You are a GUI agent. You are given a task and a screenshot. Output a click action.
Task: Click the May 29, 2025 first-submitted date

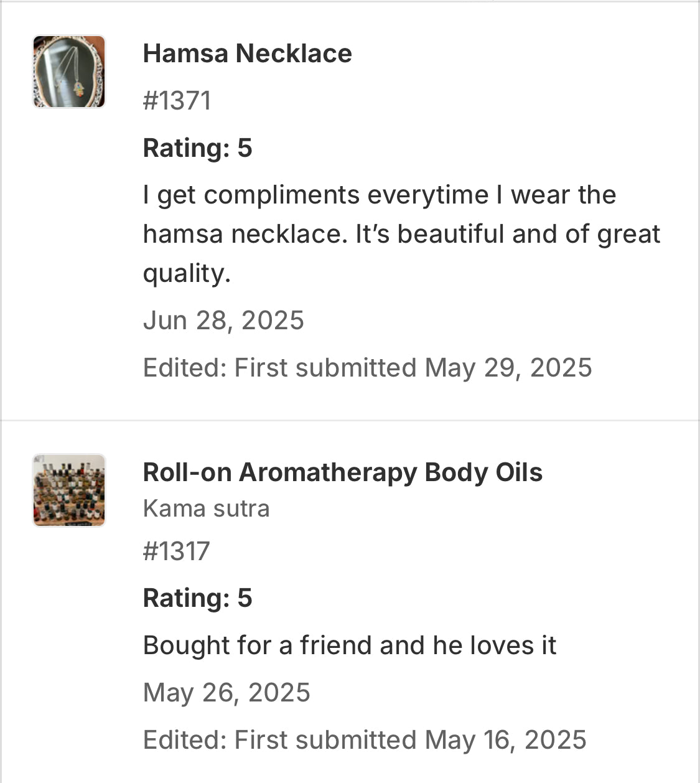tap(508, 368)
